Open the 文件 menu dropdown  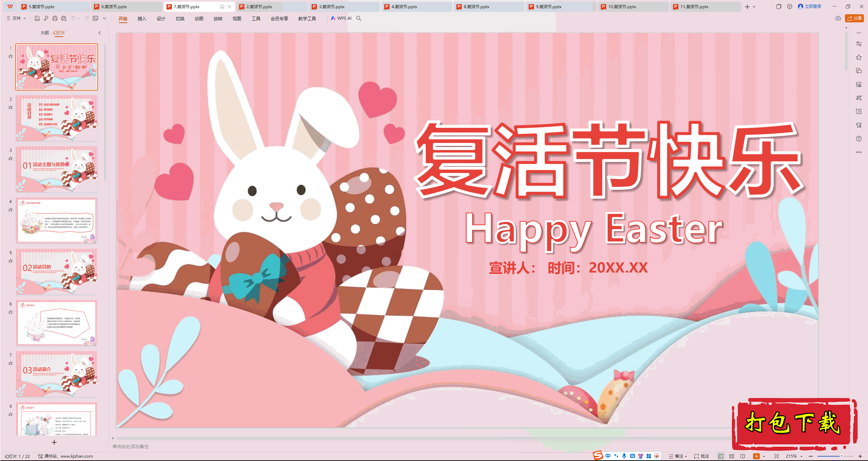pos(16,18)
